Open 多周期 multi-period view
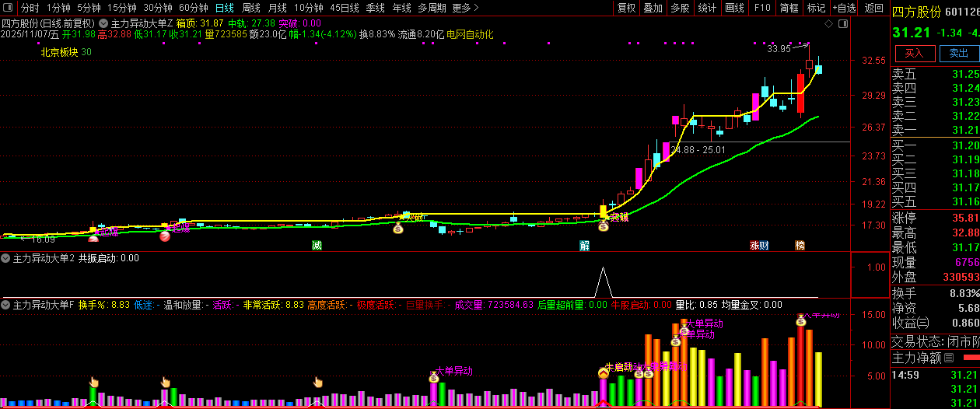Image resolution: width=980 pixels, height=409 pixels. pyautogui.click(x=432, y=8)
